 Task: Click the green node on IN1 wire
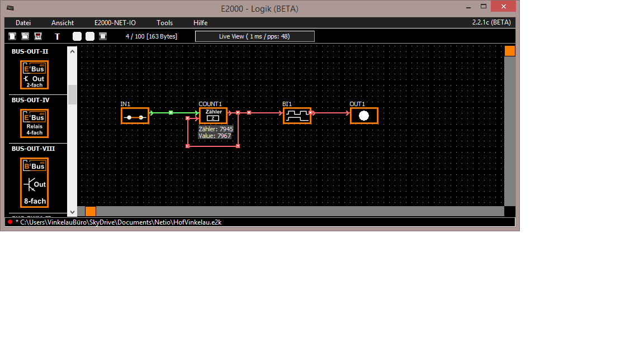tap(171, 112)
